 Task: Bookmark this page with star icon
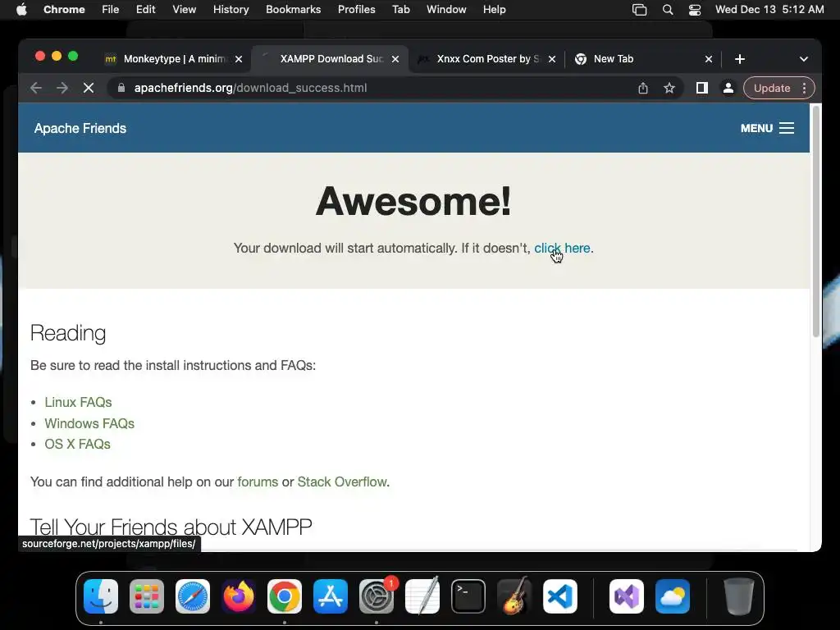coord(669,88)
